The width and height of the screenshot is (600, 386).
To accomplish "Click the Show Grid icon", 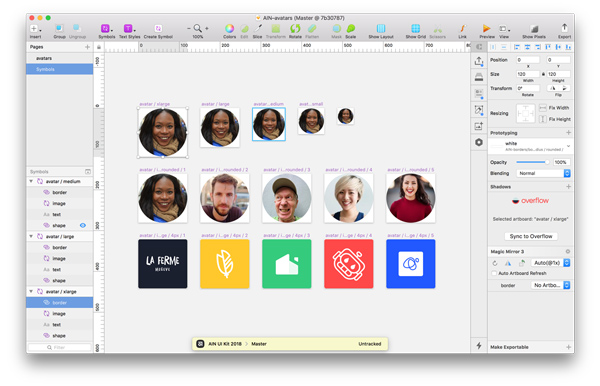I will pyautogui.click(x=415, y=29).
